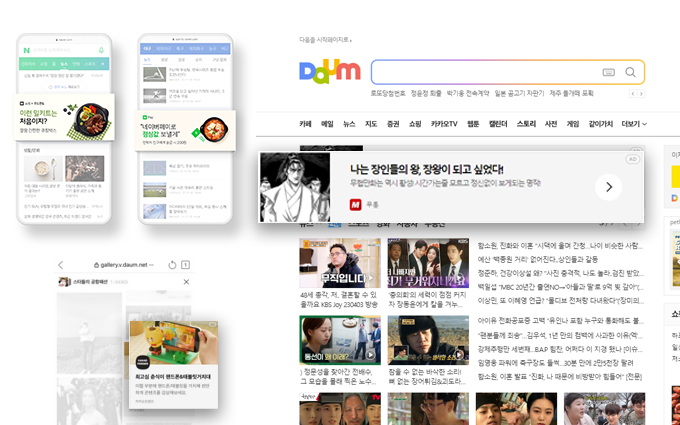Click the refresh icon in gallery browser
Viewport: 680px width, 425px height.
pyautogui.click(x=172, y=264)
